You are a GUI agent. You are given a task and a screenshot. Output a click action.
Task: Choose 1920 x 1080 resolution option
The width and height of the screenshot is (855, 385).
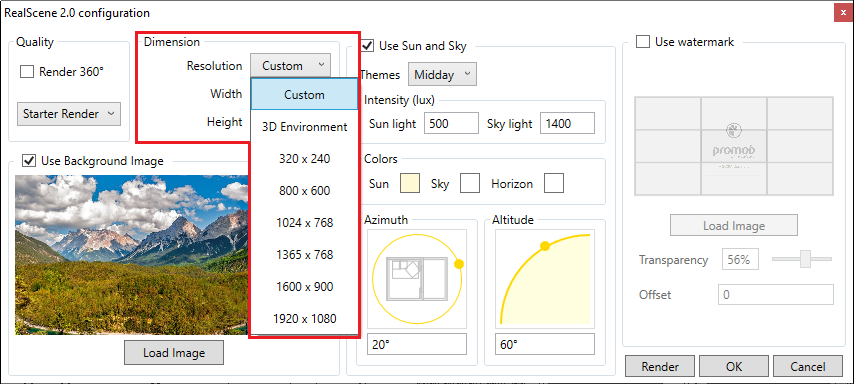coord(304,318)
